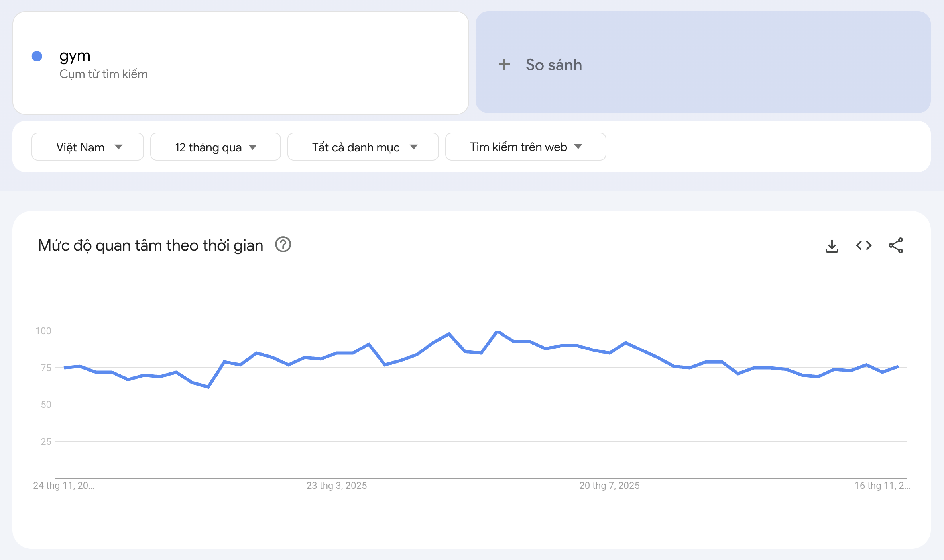Open the help question mark icon
Viewport: 944px width, 560px height.
coord(283,245)
